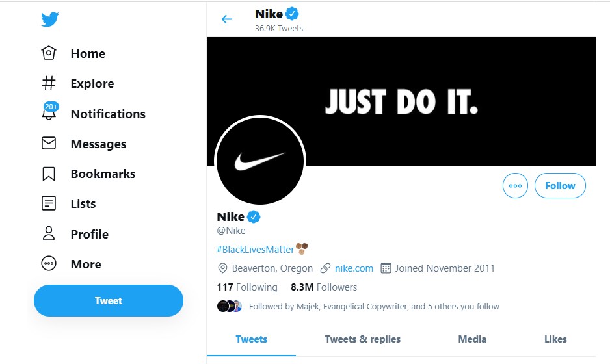The width and height of the screenshot is (610, 364).
Task: Switch to the Media tab
Action: click(472, 339)
